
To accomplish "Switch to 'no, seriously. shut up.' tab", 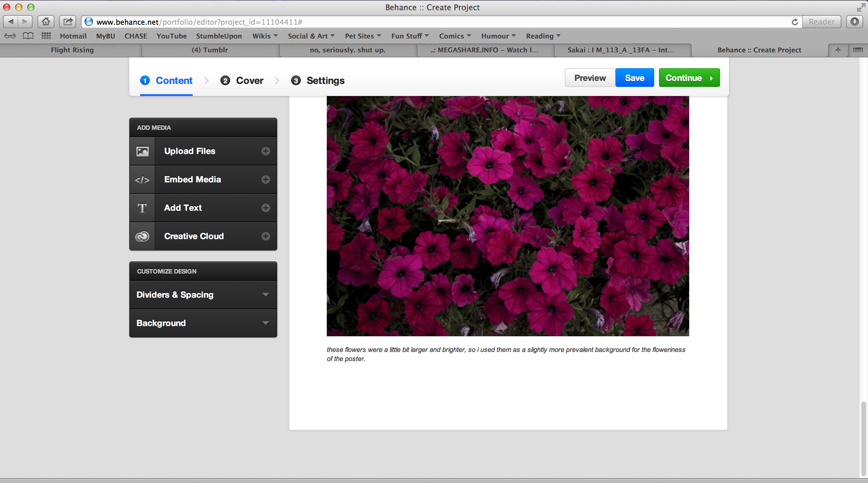I will point(347,50).
